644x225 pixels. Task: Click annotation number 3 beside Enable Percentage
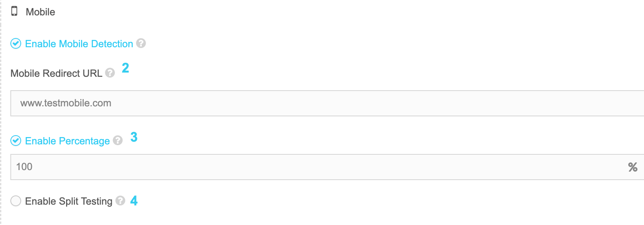(x=134, y=137)
